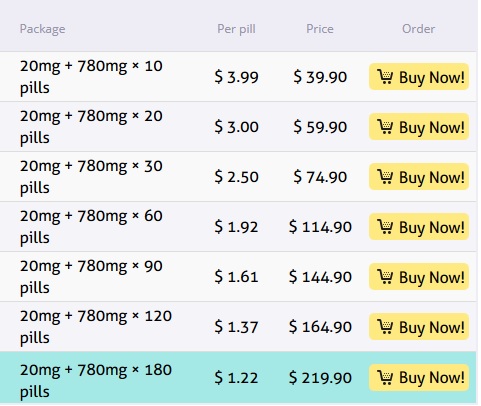Click cart icon for 120 pills package
This screenshot has width=481, height=406.
pyautogui.click(x=385, y=327)
